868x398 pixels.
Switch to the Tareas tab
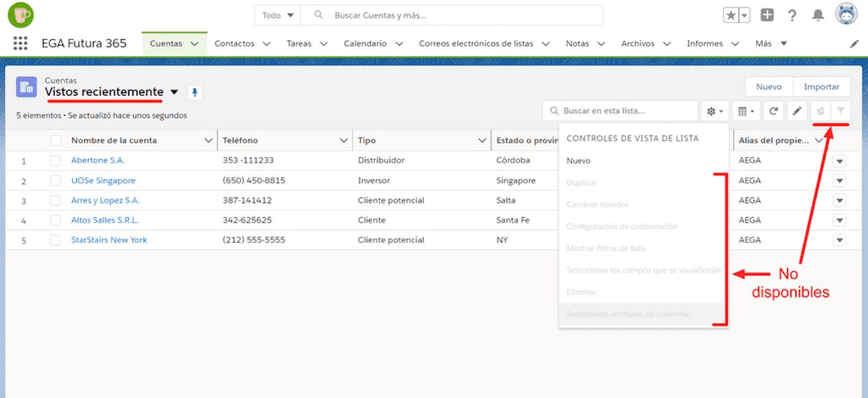299,43
